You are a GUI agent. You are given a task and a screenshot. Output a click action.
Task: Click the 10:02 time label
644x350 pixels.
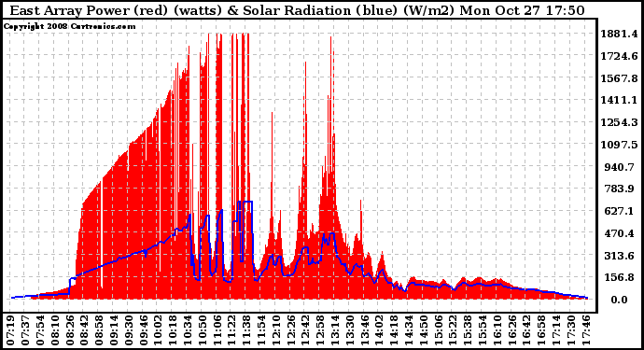159,330
